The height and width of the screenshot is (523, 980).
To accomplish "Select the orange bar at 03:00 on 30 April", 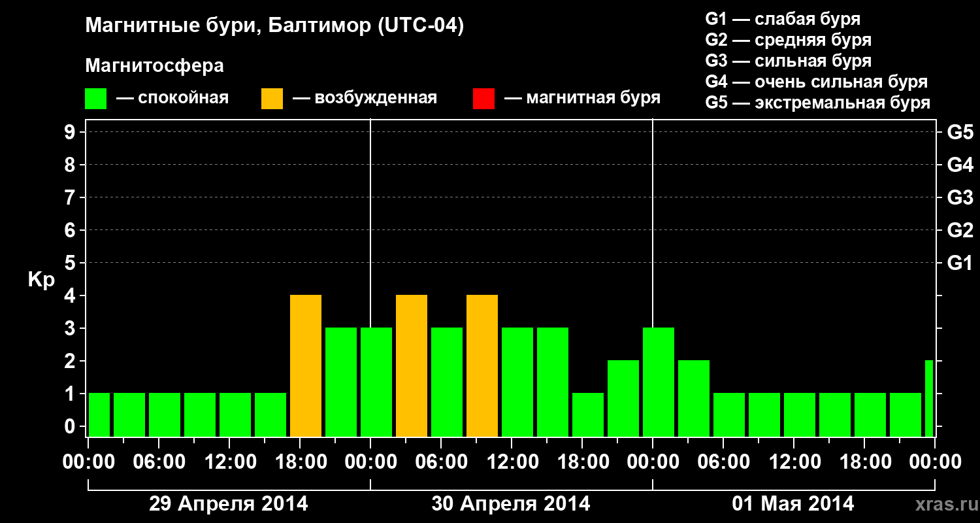I will coord(412,365).
